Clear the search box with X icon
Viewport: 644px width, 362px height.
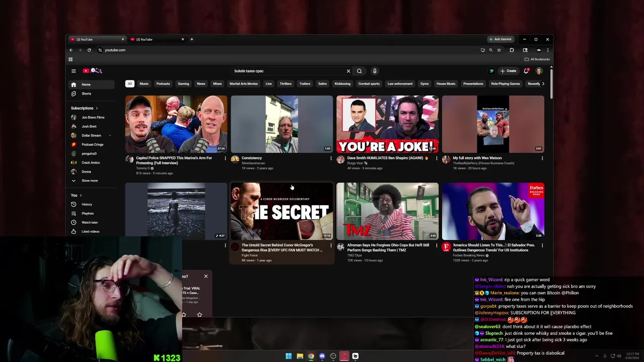tap(348, 71)
